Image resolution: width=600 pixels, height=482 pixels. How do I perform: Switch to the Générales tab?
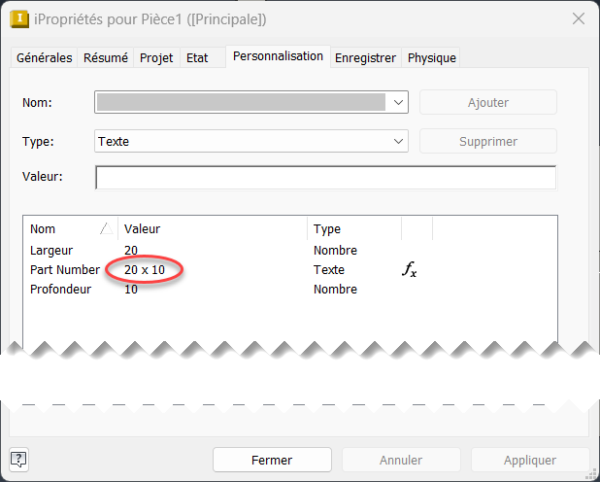tap(44, 58)
